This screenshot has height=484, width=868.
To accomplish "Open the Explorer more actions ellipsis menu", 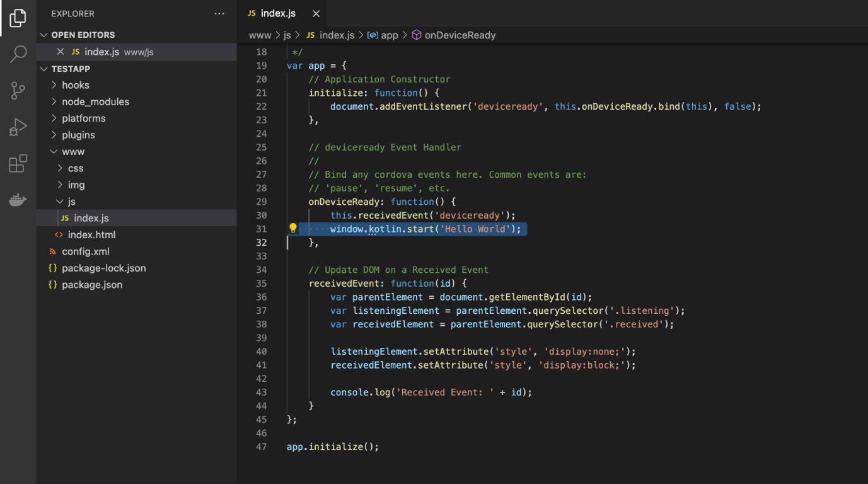I will coord(219,14).
